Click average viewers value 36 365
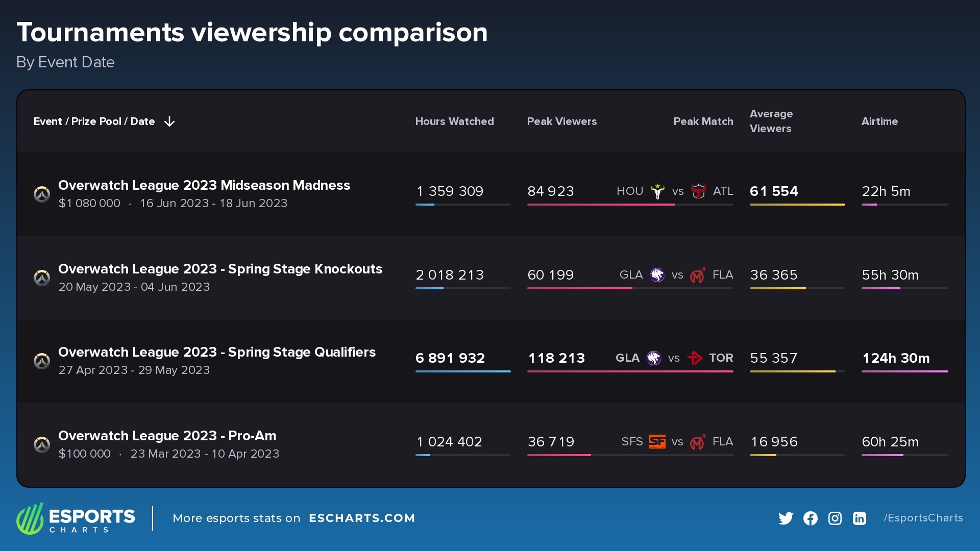 774,275
